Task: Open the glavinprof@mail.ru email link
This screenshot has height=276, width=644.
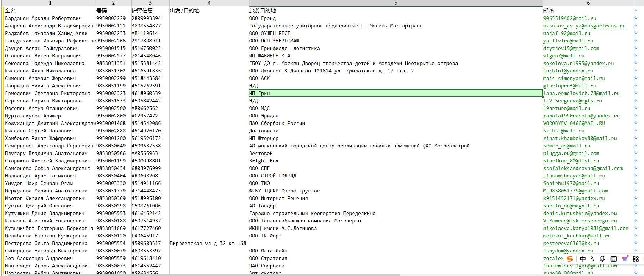Action: (x=569, y=86)
